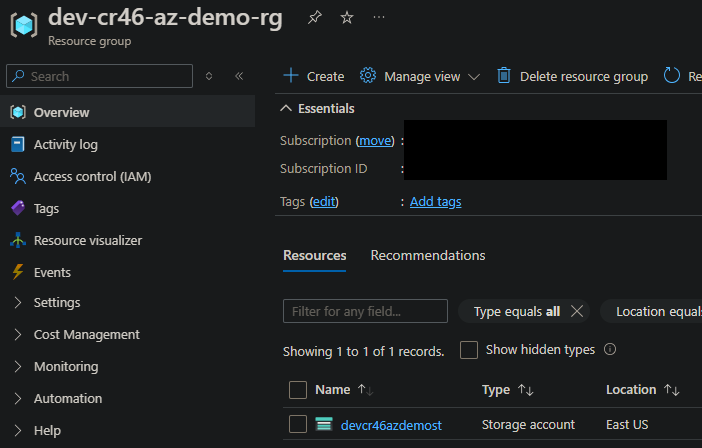This screenshot has width=702, height=448.
Task: Open the more options ellipsis menu
Action: 379,17
